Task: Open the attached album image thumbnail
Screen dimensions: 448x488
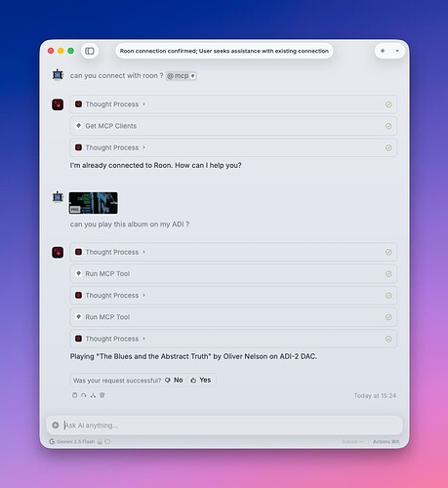Action: click(x=94, y=203)
